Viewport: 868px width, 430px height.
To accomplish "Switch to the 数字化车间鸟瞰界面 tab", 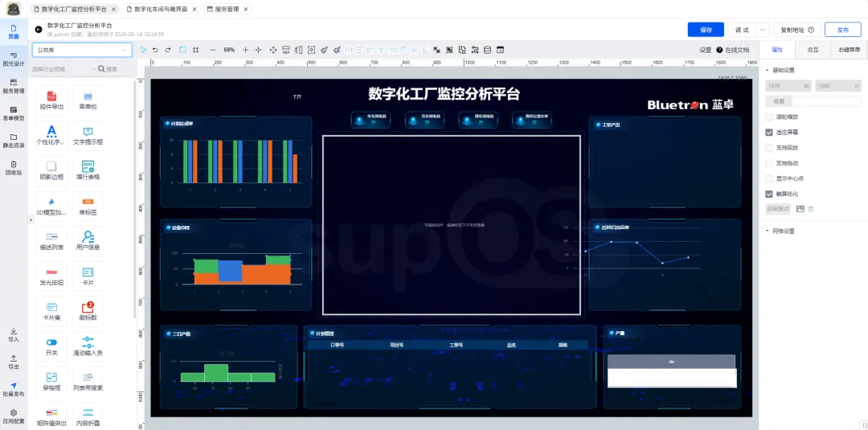I will (160, 10).
